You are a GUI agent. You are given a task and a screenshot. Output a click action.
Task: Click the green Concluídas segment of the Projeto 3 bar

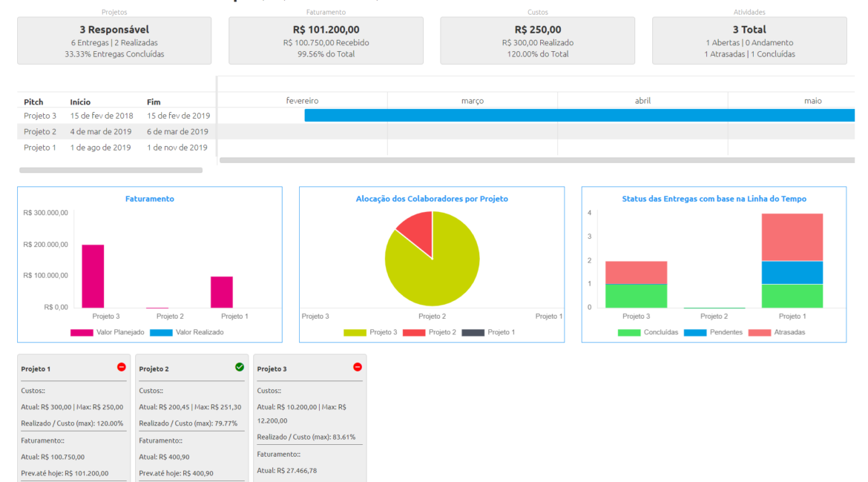[636, 296]
